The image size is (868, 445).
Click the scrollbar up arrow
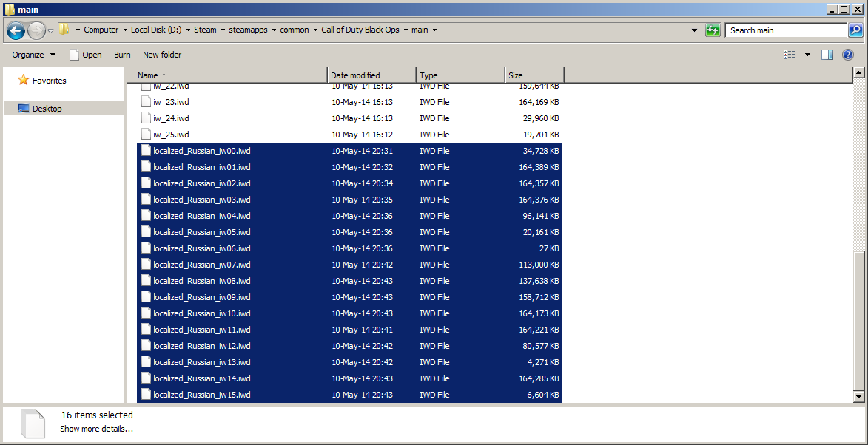click(858, 72)
